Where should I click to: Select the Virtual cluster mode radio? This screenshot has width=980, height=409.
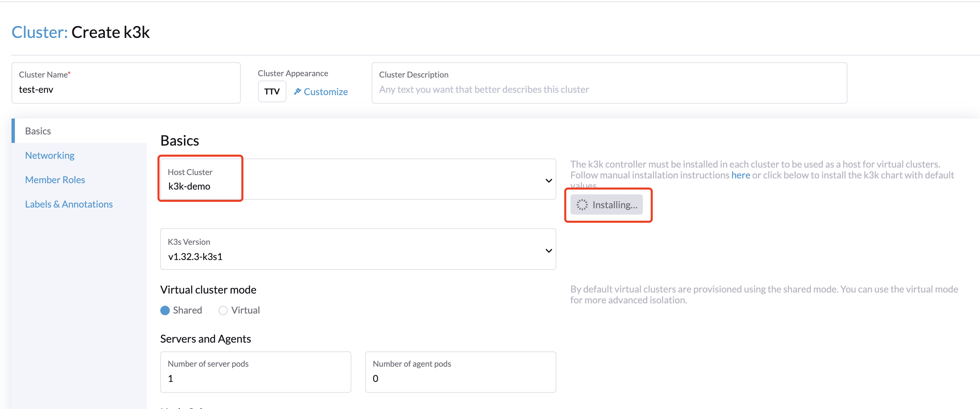223,310
